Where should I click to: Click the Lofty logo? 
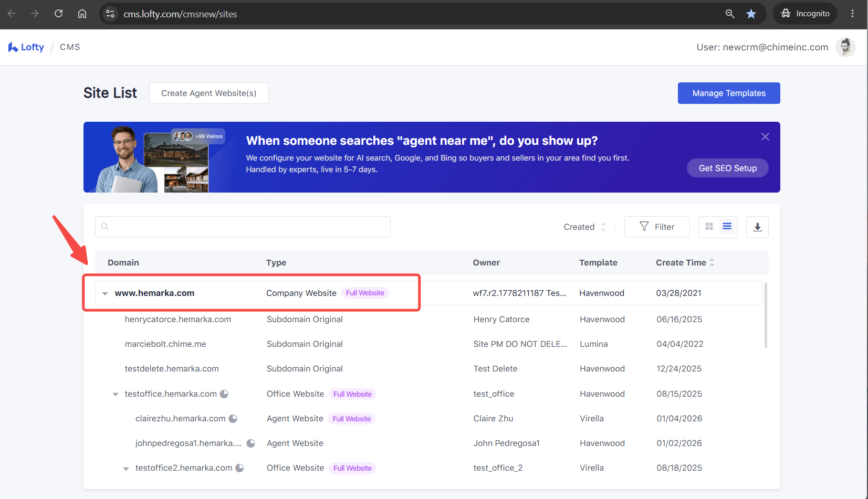pos(26,47)
